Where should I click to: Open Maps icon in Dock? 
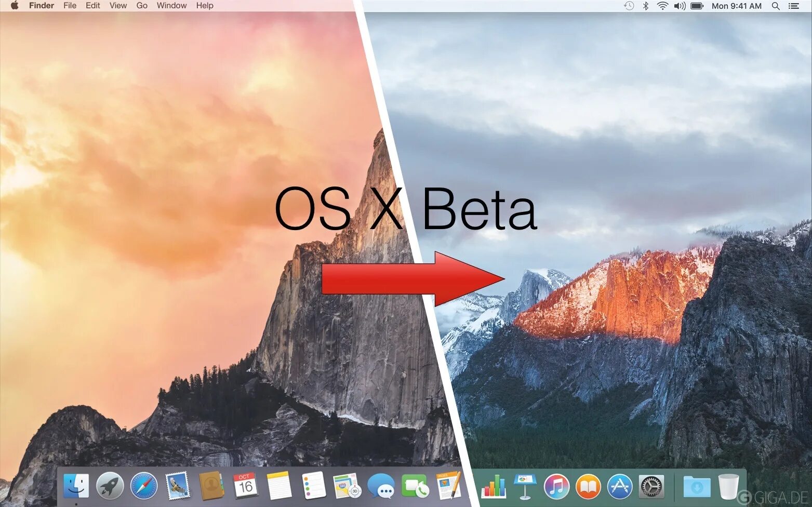pyautogui.click(x=347, y=486)
